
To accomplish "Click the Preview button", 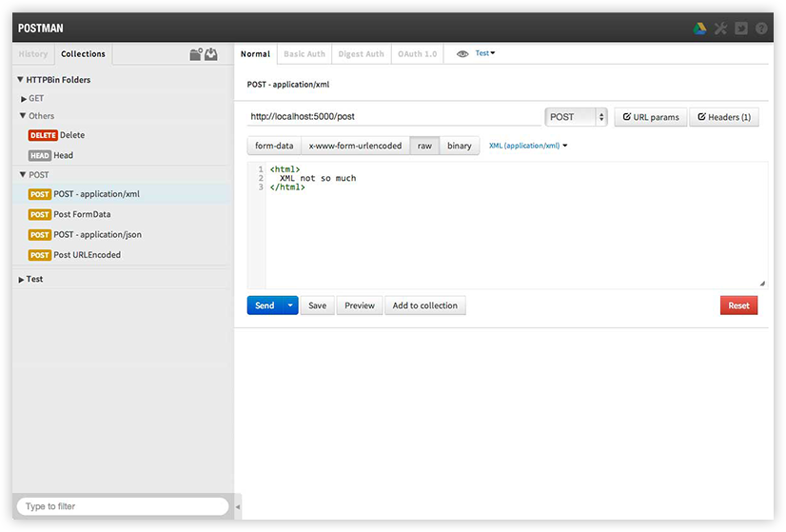I will [360, 305].
